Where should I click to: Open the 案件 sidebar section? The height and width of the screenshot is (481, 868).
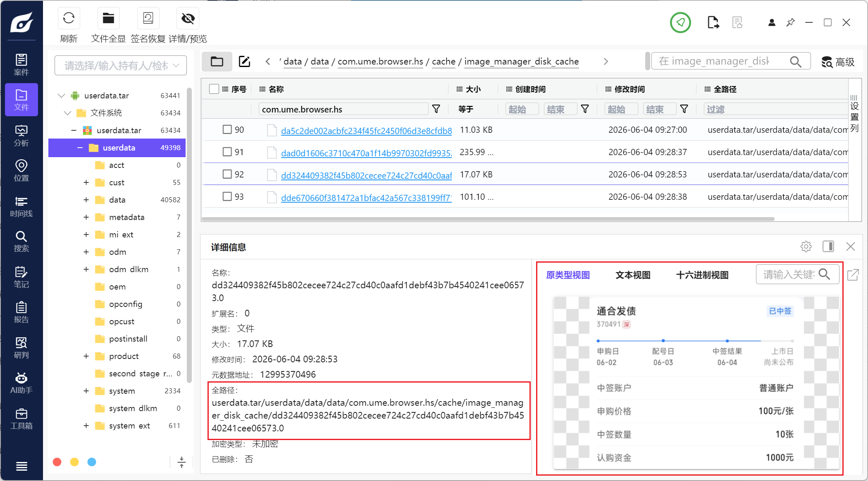point(21,65)
